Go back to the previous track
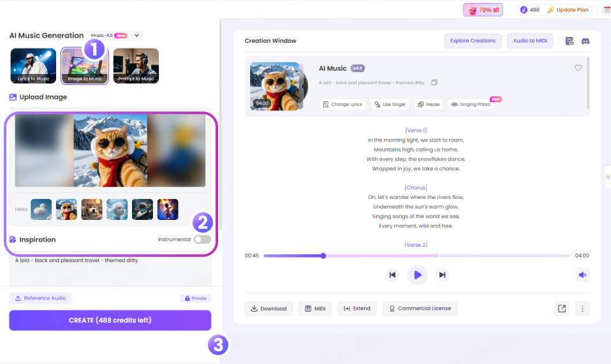The image size is (611, 364). 393,275
